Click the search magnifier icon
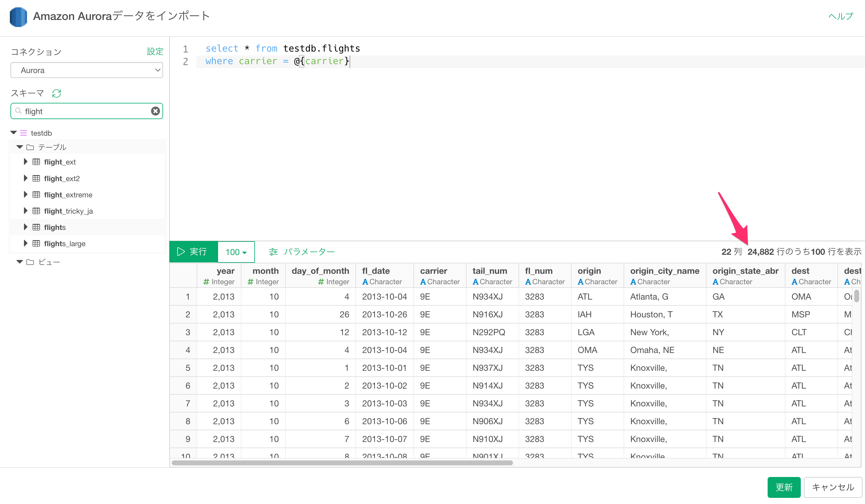Screen dimensions: 865x504 click(18, 111)
